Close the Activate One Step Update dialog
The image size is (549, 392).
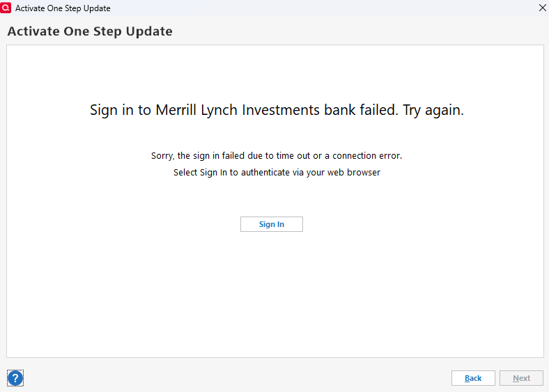[542, 8]
